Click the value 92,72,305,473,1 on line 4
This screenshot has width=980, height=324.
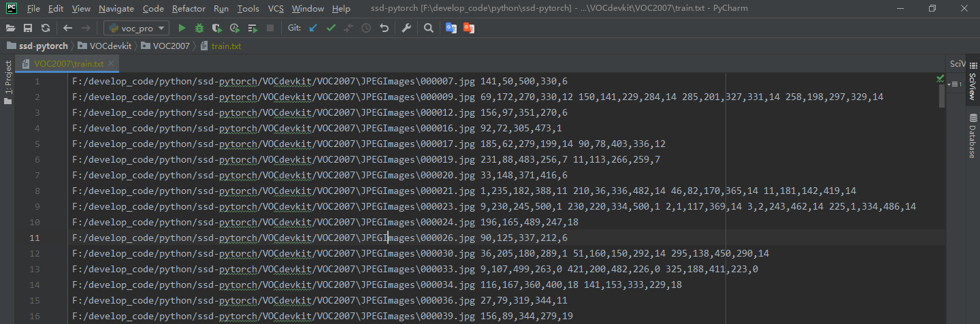[521, 128]
